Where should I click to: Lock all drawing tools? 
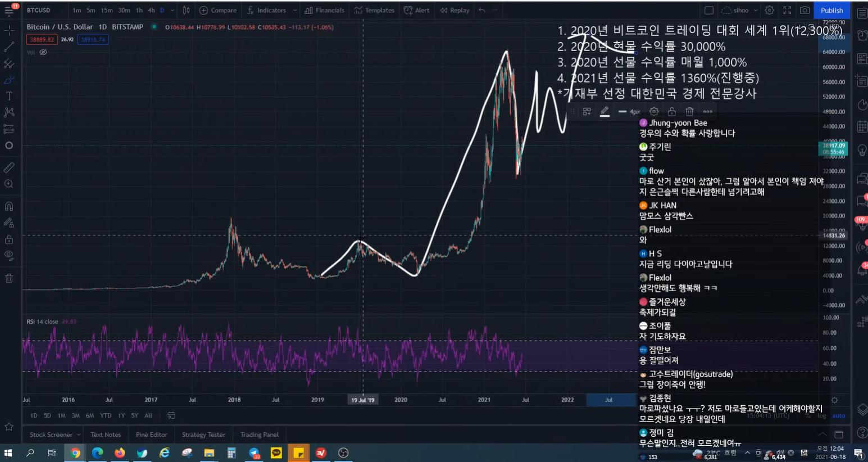(x=9, y=239)
